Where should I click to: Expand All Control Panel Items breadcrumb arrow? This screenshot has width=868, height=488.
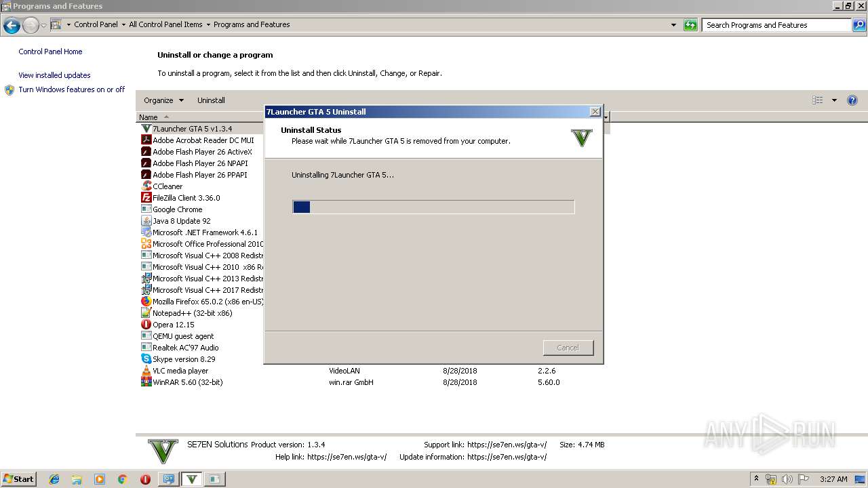point(208,25)
